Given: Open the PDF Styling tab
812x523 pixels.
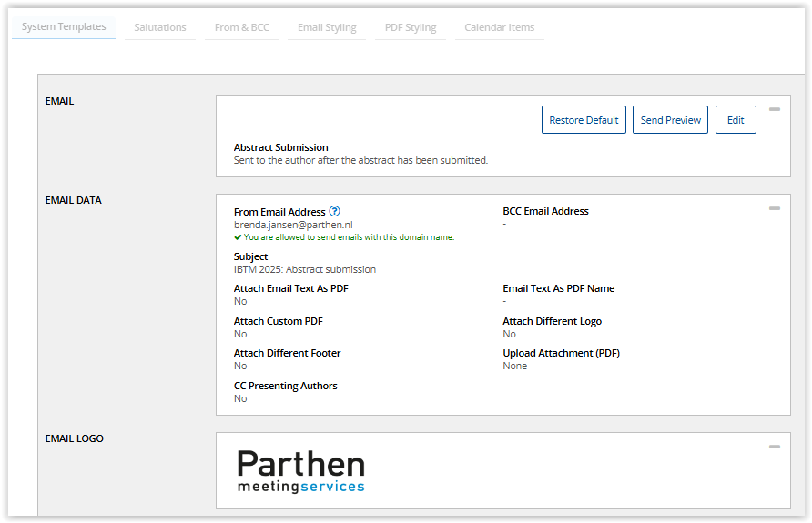Looking at the screenshot, I should click(x=411, y=27).
